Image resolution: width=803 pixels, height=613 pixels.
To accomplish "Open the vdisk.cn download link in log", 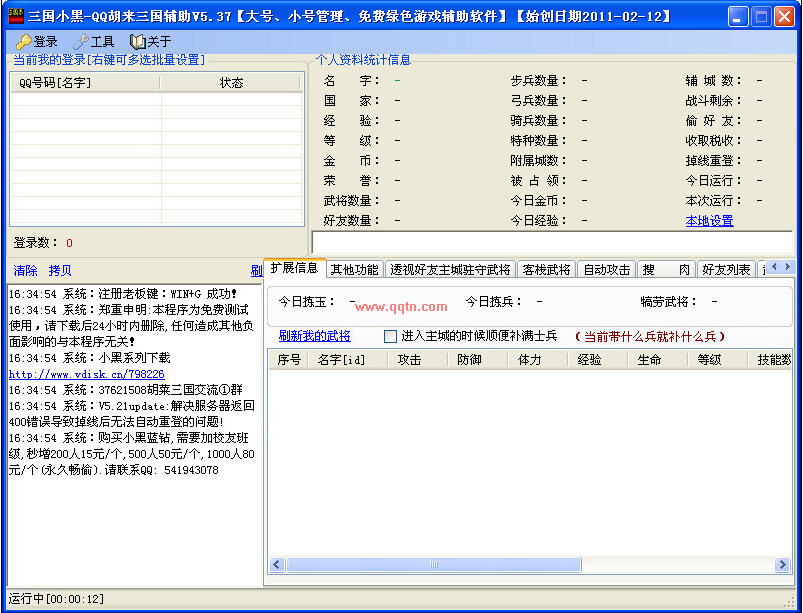I will (86, 374).
